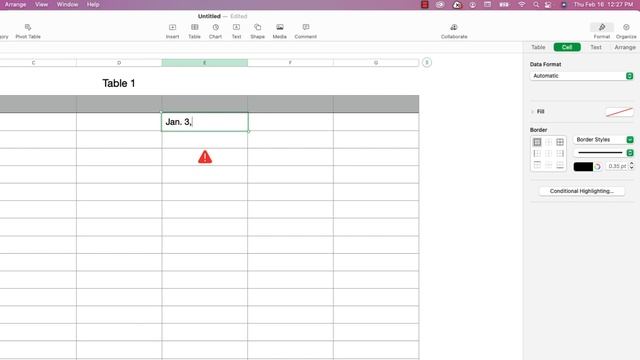640x360 pixels.
Task: Click the 0.35 pt border width field
Action: (x=617, y=166)
